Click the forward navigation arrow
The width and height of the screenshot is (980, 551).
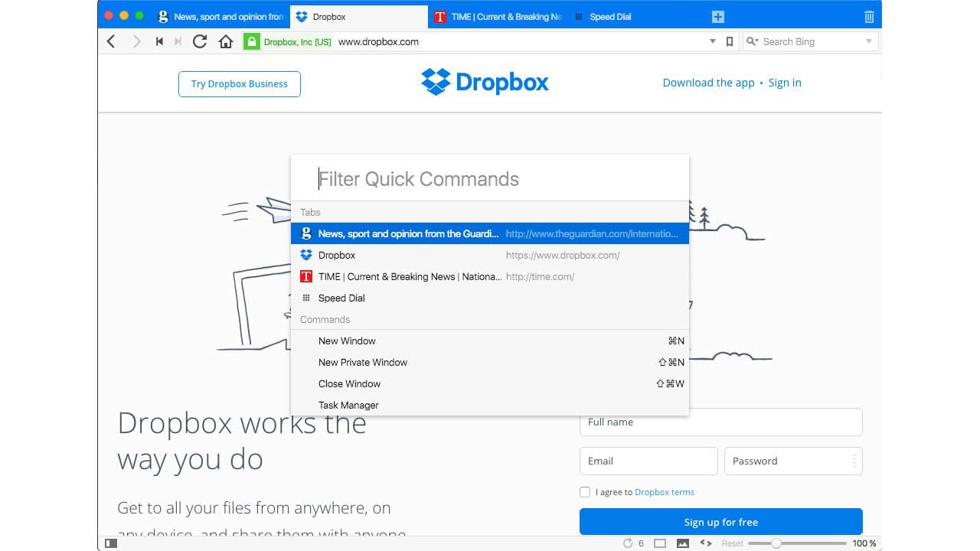(x=136, y=41)
